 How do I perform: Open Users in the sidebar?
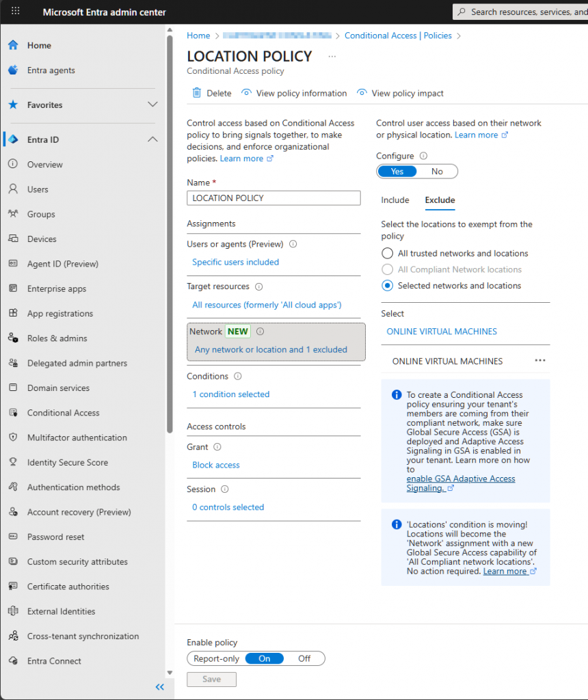tap(38, 189)
